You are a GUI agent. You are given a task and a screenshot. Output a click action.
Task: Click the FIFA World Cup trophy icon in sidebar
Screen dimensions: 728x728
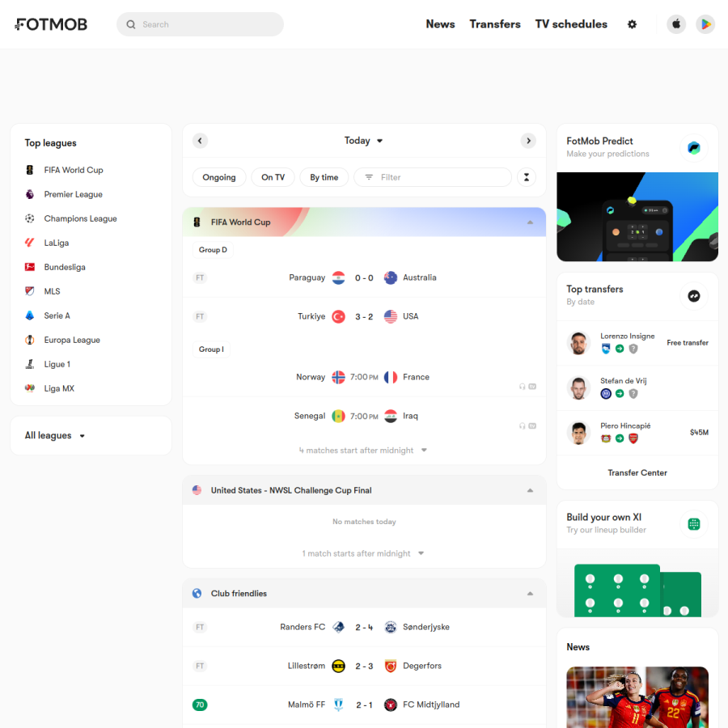(x=30, y=170)
